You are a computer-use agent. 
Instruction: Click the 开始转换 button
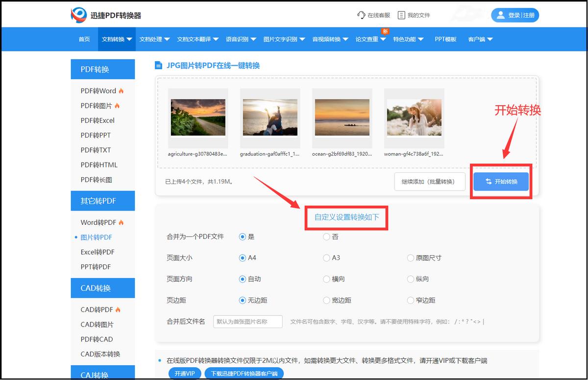pos(501,181)
